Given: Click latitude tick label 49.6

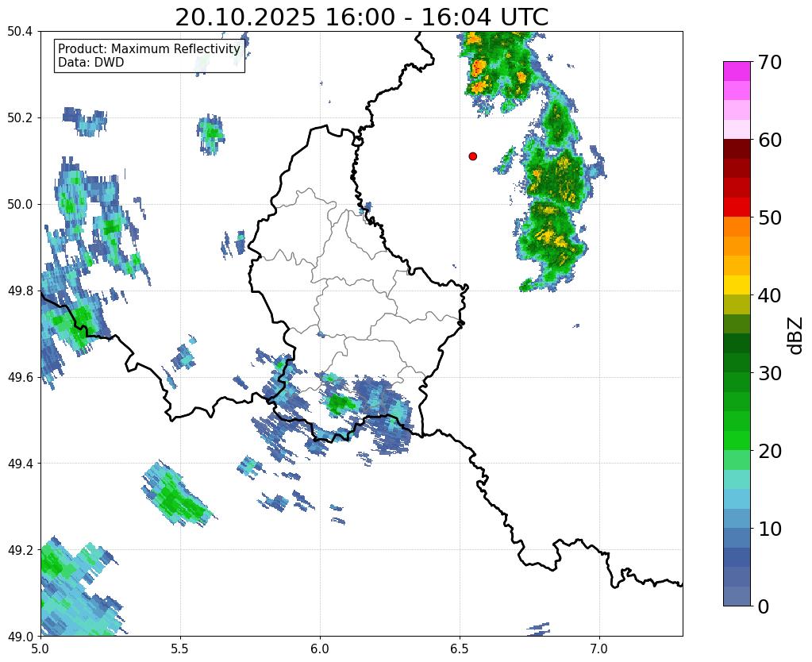Looking at the screenshot, I should coord(20,378).
